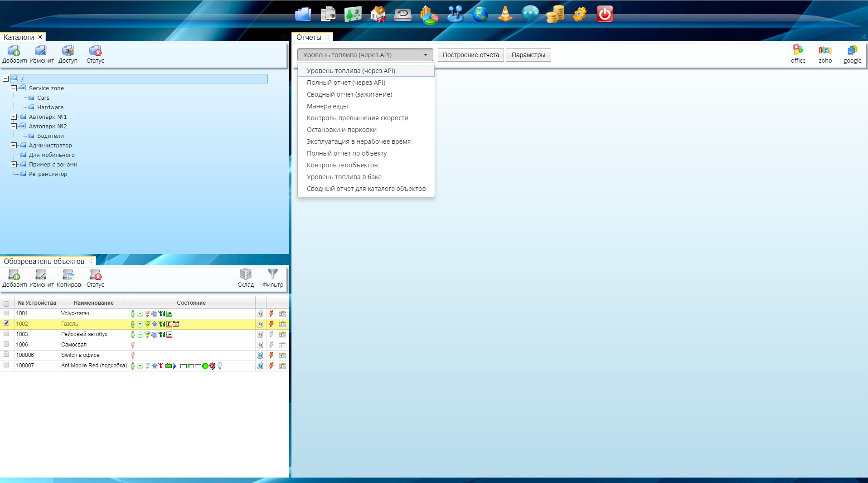Select Манера езды from the report list
This screenshot has width=868, height=483.
click(327, 106)
